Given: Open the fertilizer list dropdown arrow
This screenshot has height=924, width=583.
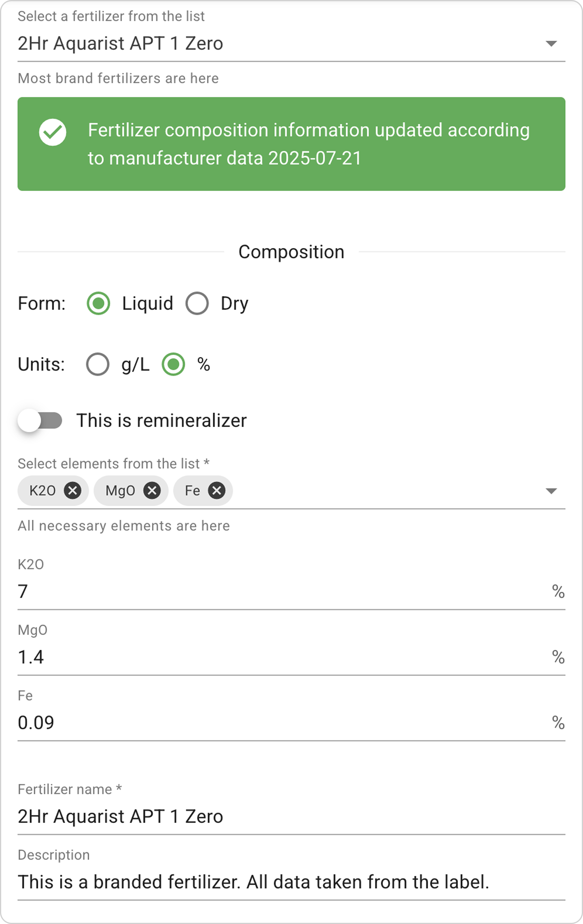Looking at the screenshot, I should pyautogui.click(x=551, y=43).
